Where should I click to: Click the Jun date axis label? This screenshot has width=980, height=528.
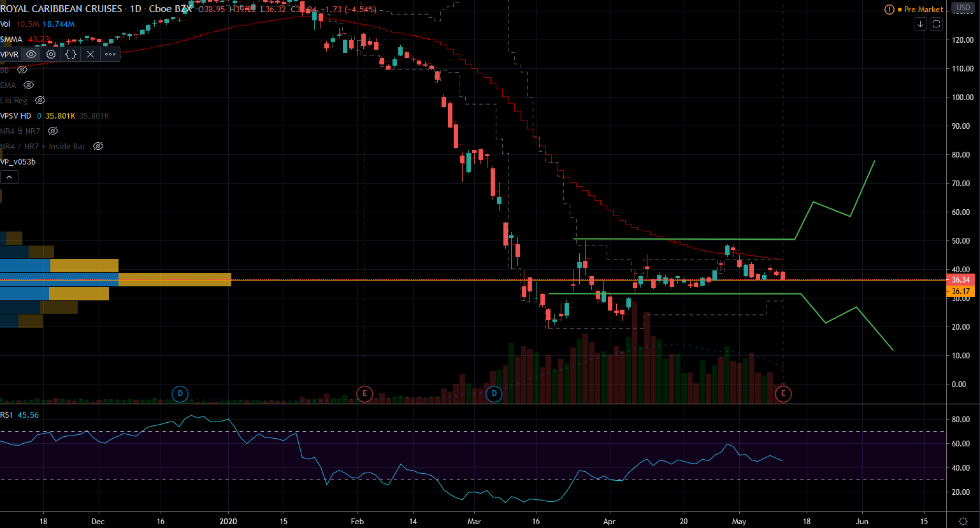[862, 521]
